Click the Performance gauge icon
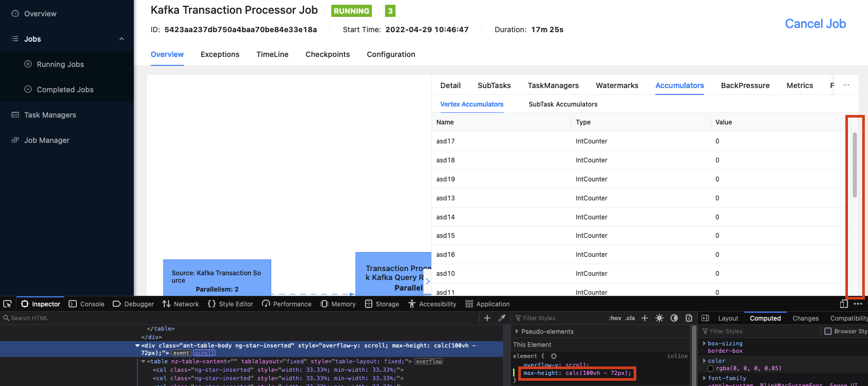 (266, 304)
